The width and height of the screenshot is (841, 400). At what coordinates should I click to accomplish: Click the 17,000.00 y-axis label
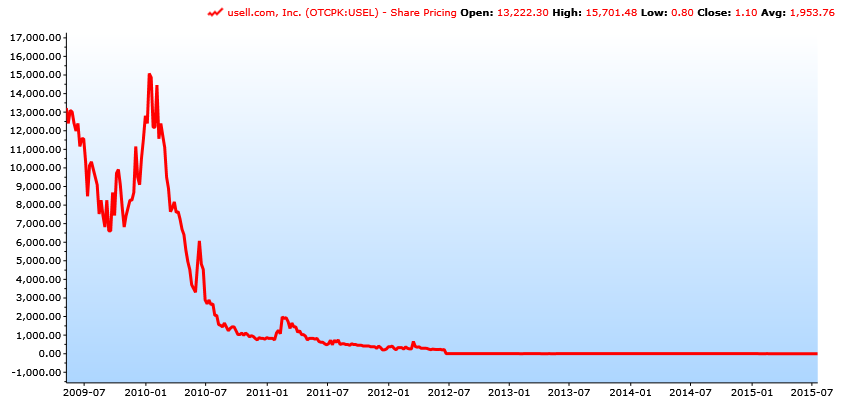(x=34, y=38)
